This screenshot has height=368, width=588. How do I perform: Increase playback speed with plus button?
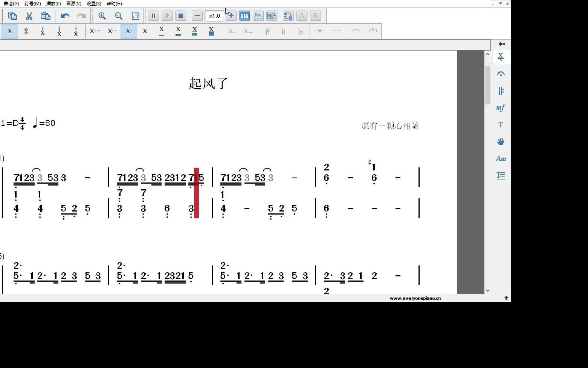pyautogui.click(x=231, y=16)
